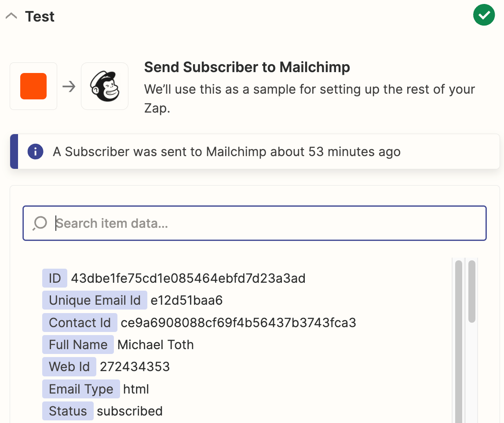Select the ID field label
Screen dimensions: 504x423
pos(55,278)
